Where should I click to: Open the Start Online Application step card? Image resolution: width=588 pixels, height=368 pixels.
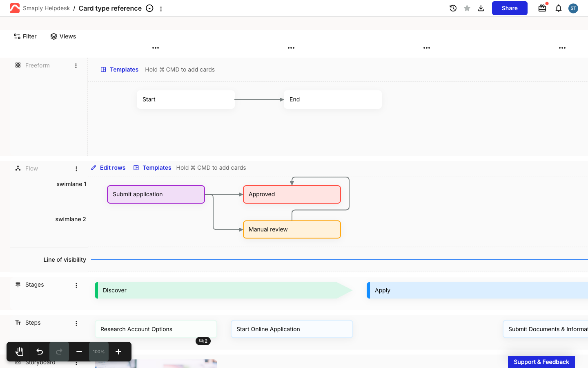click(x=292, y=329)
